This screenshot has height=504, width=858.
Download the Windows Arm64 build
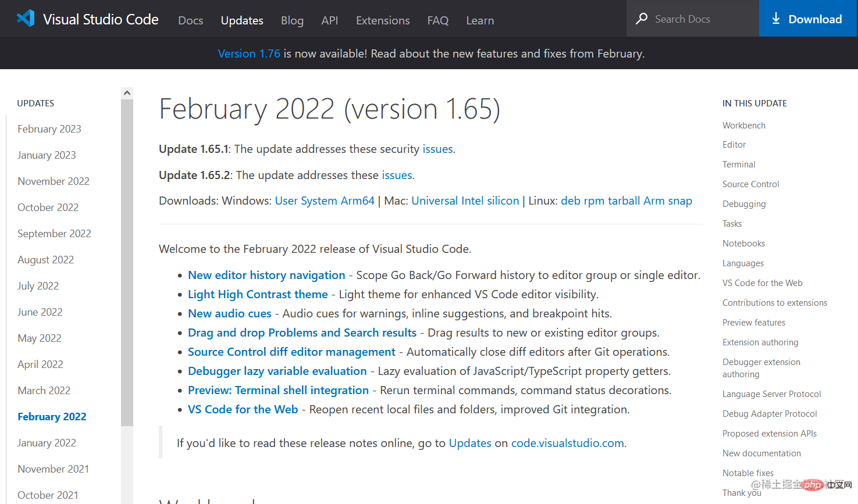(x=357, y=201)
